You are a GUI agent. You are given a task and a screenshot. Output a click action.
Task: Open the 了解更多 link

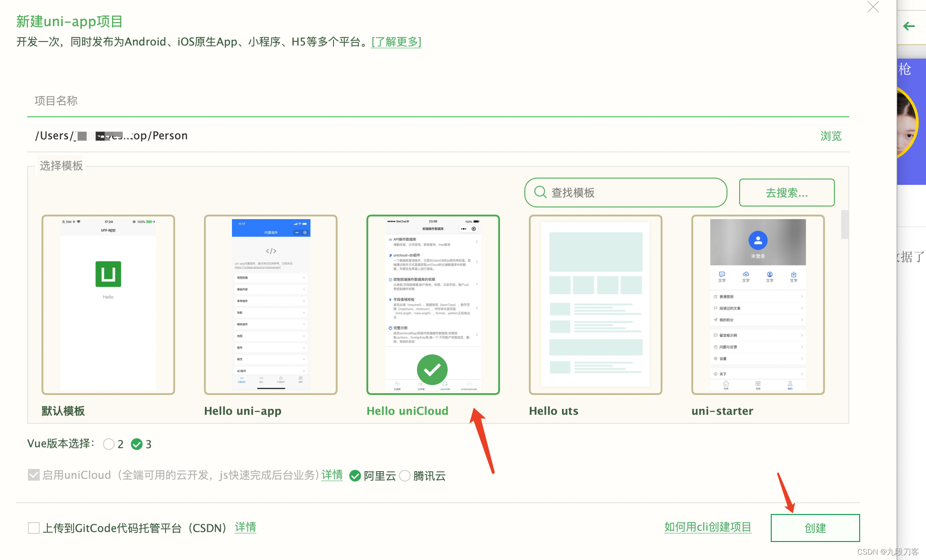pyautogui.click(x=396, y=42)
